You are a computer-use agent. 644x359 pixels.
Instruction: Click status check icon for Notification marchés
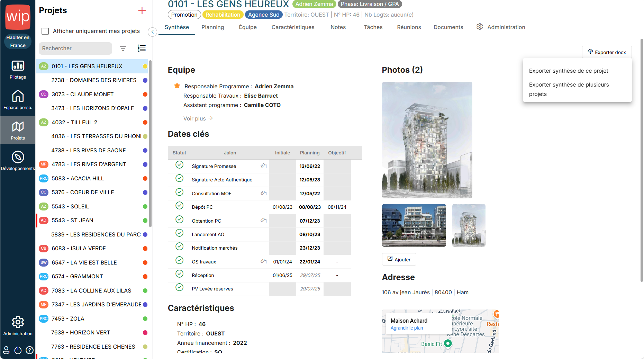179,246
